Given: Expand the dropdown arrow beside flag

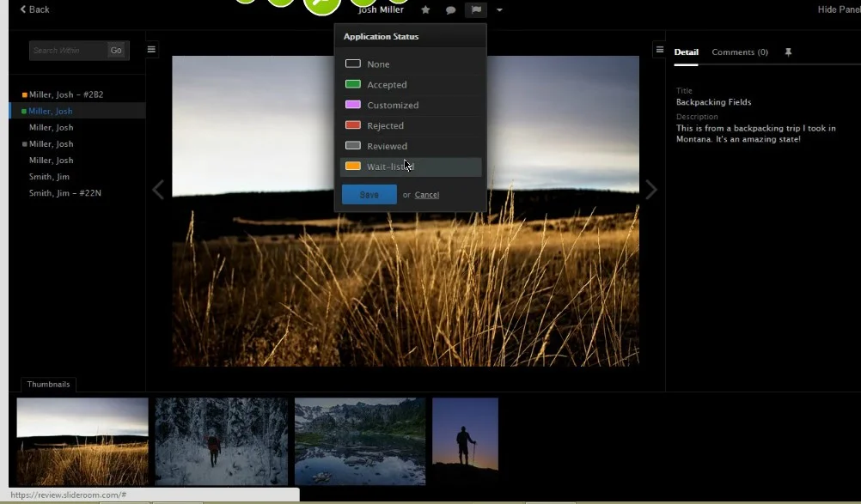Looking at the screenshot, I should [499, 9].
